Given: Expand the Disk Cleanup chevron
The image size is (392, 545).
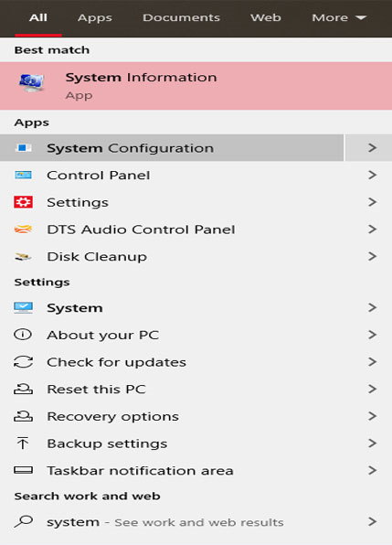Looking at the screenshot, I should [x=372, y=257].
